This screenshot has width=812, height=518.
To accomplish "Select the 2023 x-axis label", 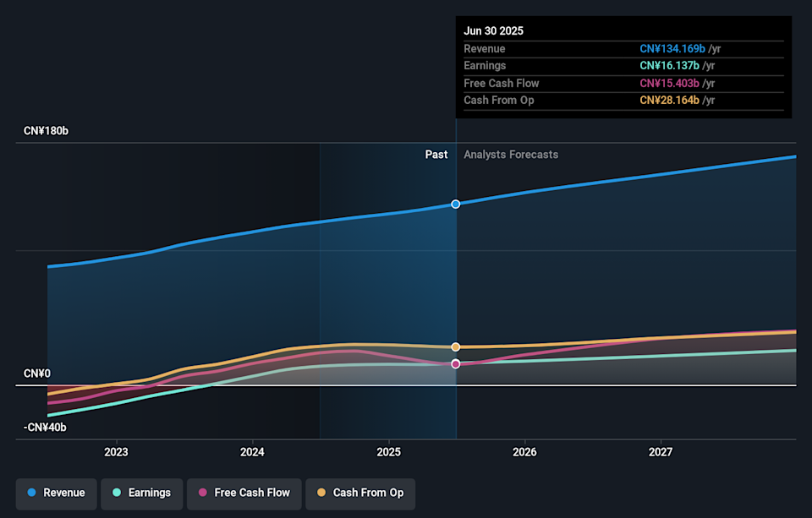I will point(116,452).
